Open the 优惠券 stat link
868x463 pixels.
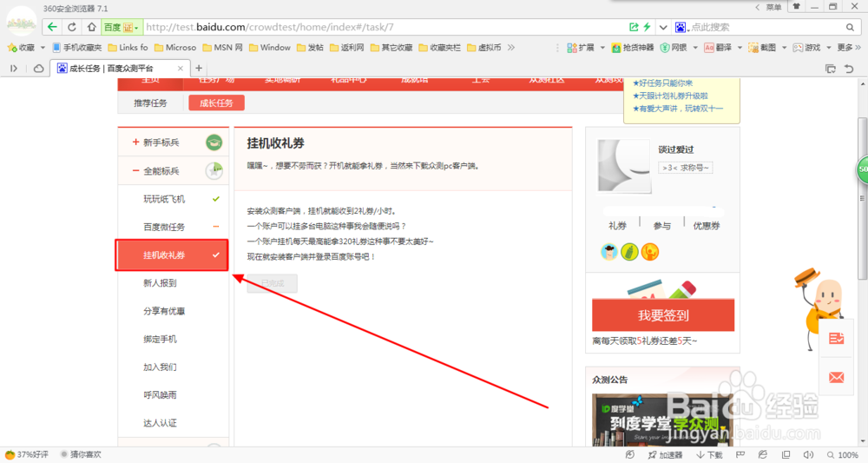pos(707,225)
